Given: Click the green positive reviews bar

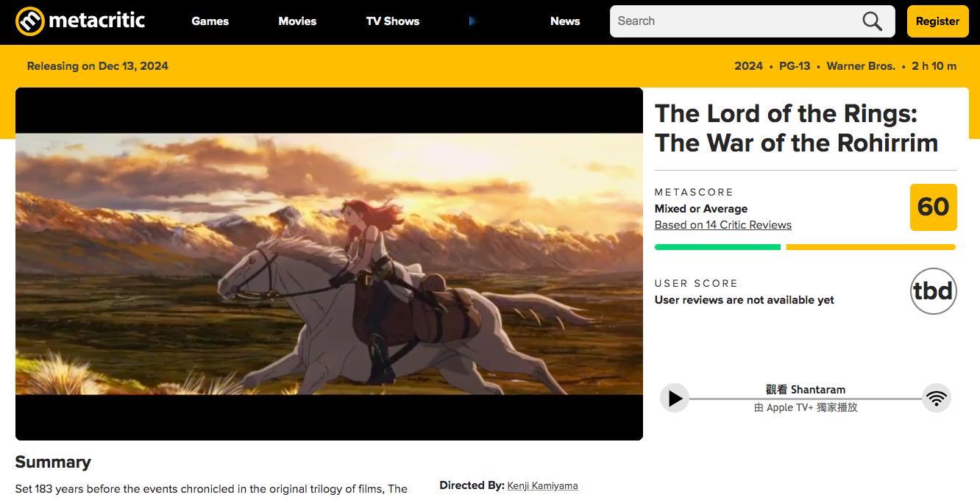Looking at the screenshot, I should [717, 247].
